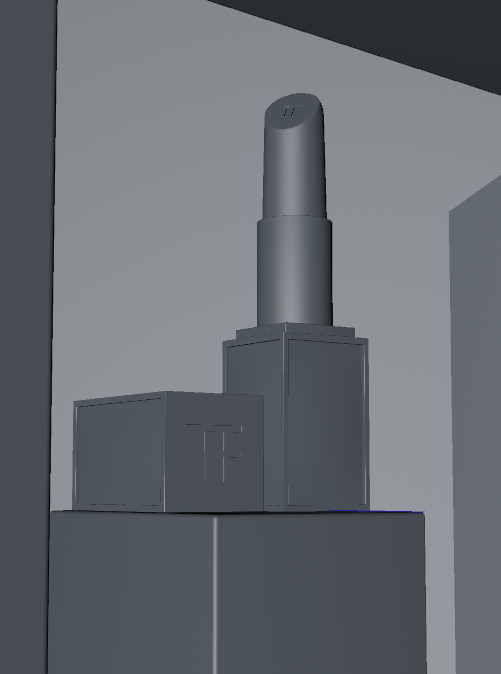Select the embossed TF logo on cap

214,452
